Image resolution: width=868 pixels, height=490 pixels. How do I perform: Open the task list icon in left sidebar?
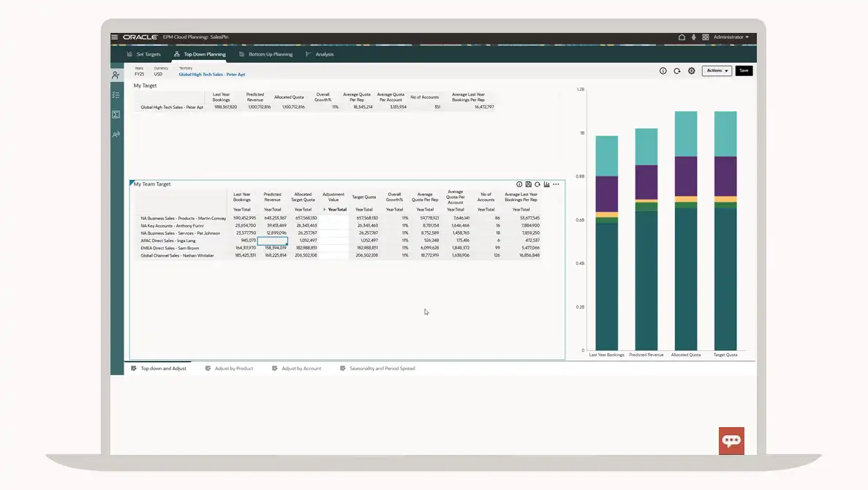click(116, 95)
